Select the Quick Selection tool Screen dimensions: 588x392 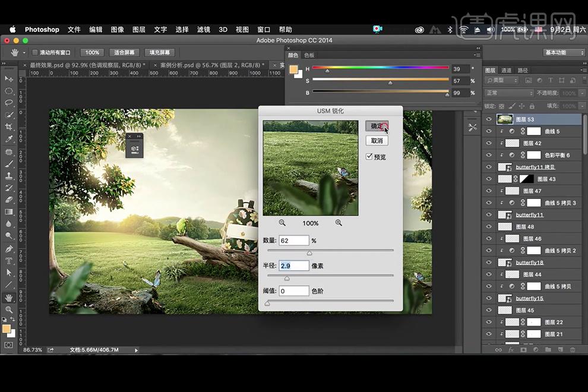[x=9, y=115]
